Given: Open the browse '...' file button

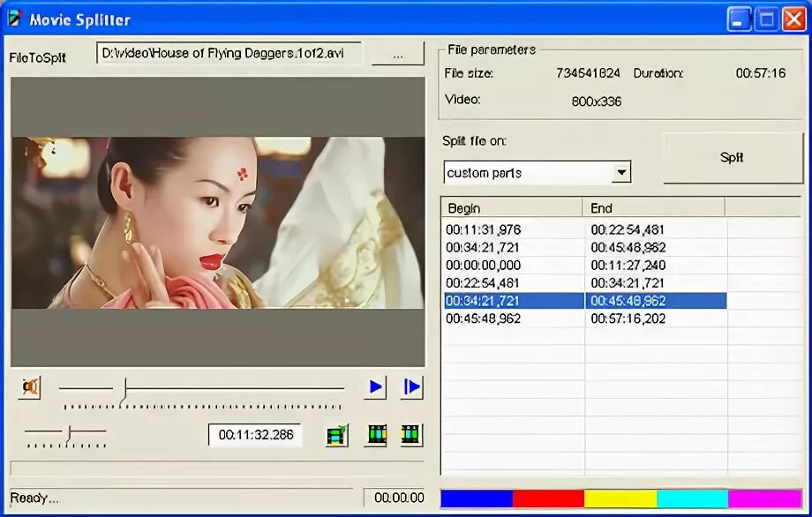Looking at the screenshot, I should pos(398,54).
